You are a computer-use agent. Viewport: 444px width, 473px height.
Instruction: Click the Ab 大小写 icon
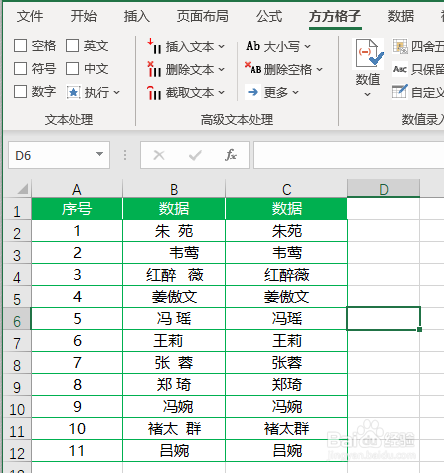tap(253, 46)
